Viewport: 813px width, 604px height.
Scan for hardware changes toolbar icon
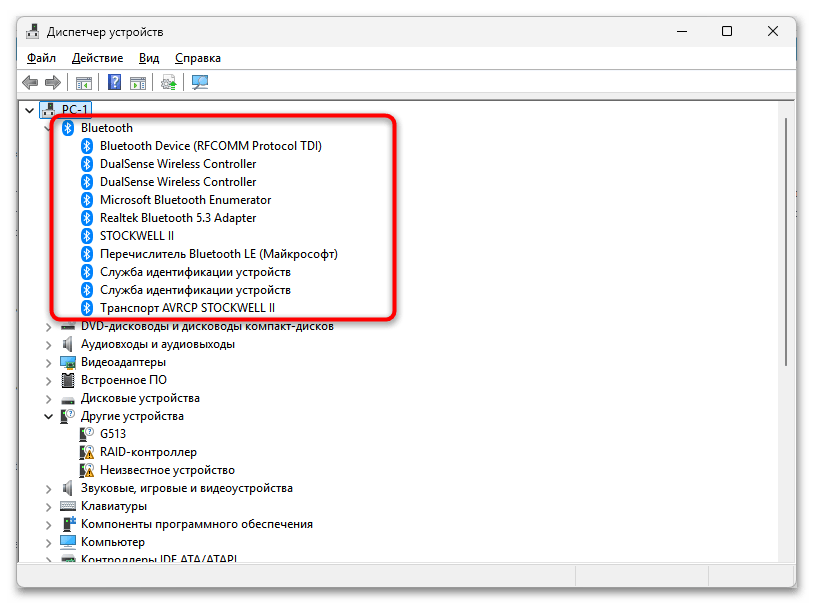[x=200, y=82]
